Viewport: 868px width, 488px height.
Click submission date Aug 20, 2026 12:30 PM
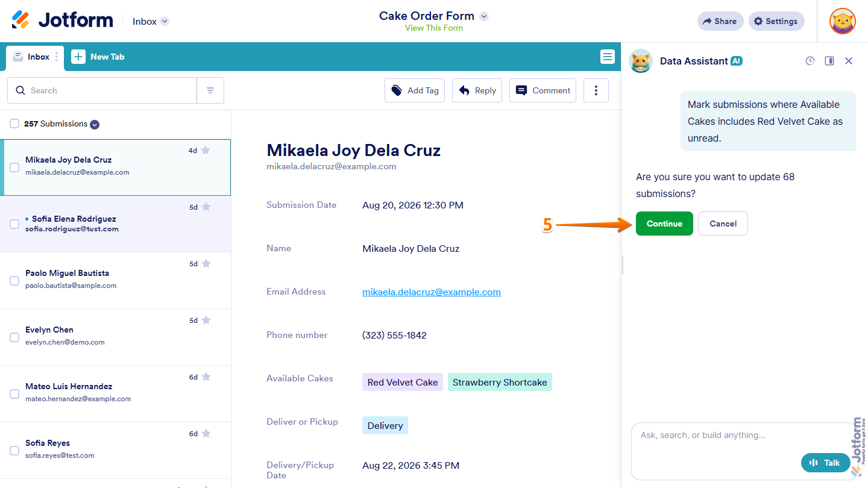[x=413, y=205]
